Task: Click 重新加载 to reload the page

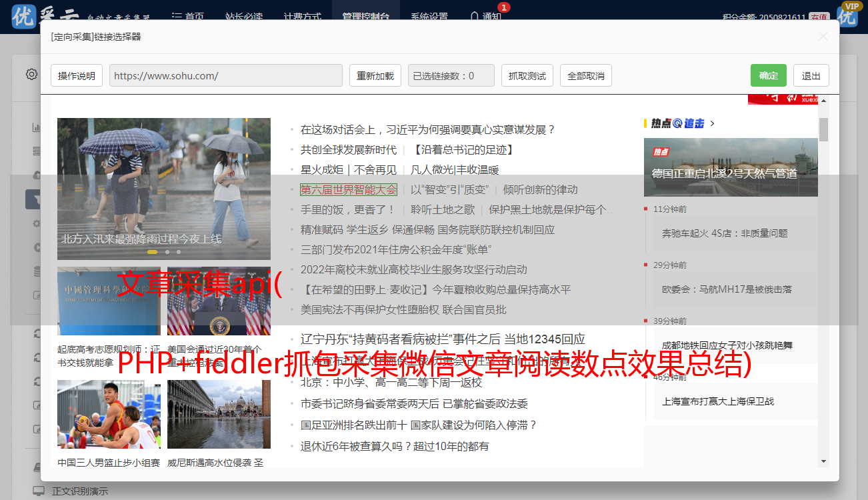Action: tap(375, 75)
